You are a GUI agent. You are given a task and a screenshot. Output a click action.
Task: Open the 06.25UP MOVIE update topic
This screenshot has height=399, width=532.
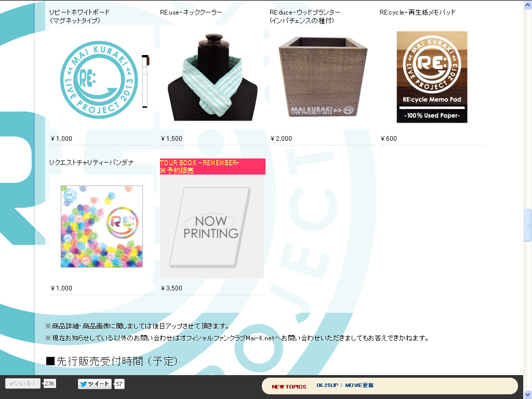click(345, 385)
